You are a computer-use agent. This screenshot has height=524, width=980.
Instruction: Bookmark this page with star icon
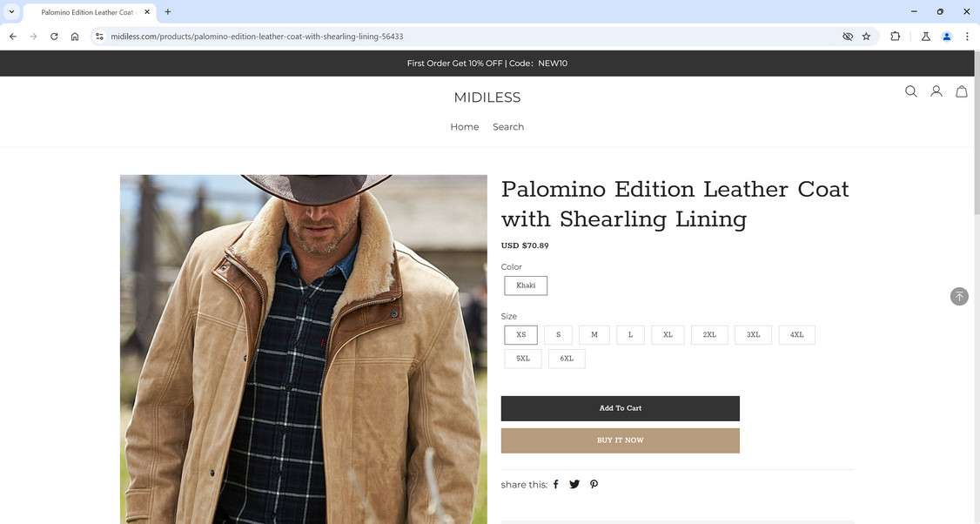[866, 37]
